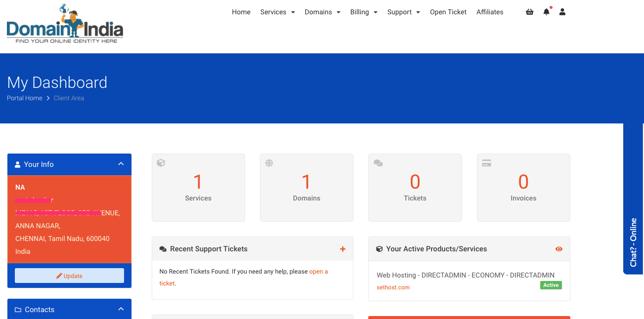Image resolution: width=644 pixels, height=319 pixels.
Task: Collapse the Your Info panel
Action: [121, 164]
